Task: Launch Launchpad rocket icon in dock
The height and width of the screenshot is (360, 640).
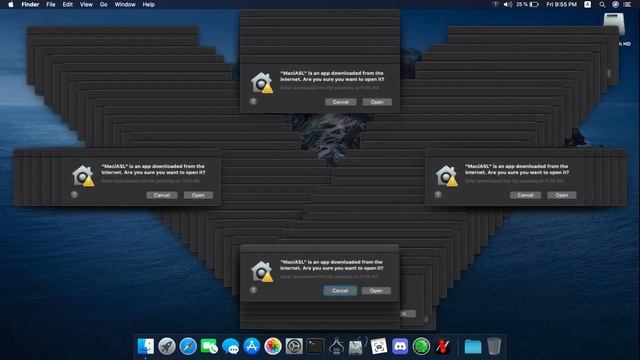Action: point(167,347)
